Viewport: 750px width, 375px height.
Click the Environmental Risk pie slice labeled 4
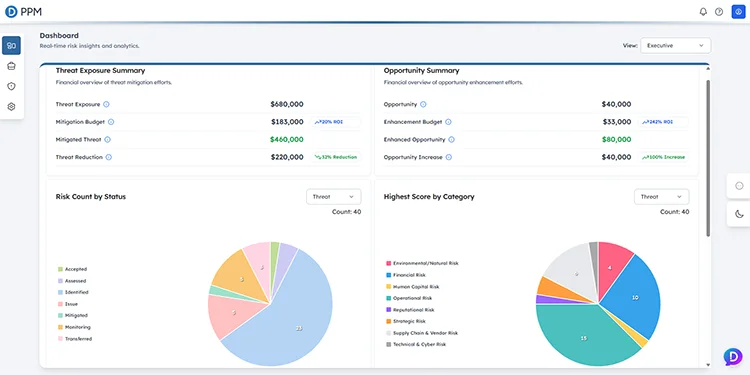click(x=610, y=268)
